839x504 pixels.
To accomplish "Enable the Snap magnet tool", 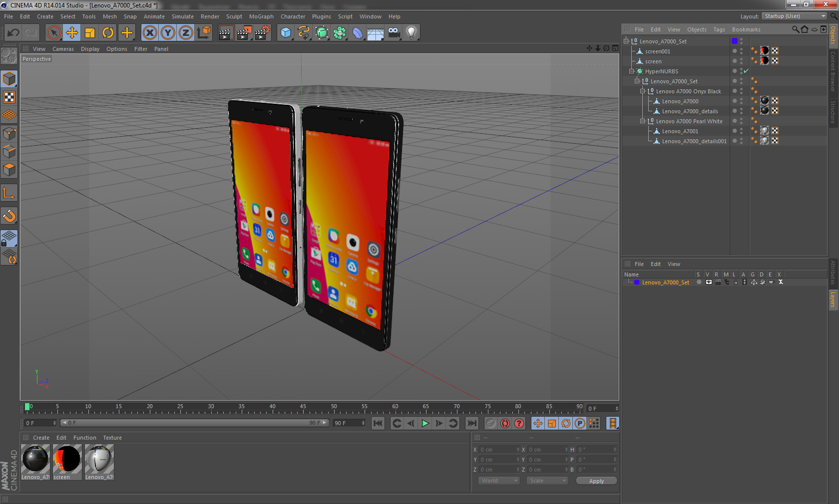I will pyautogui.click(x=9, y=216).
